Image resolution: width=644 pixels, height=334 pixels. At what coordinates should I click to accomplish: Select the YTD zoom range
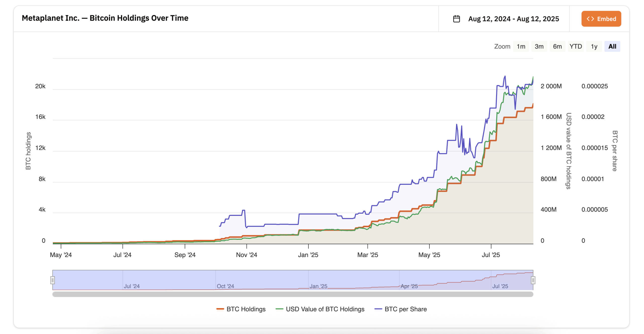[x=576, y=46]
